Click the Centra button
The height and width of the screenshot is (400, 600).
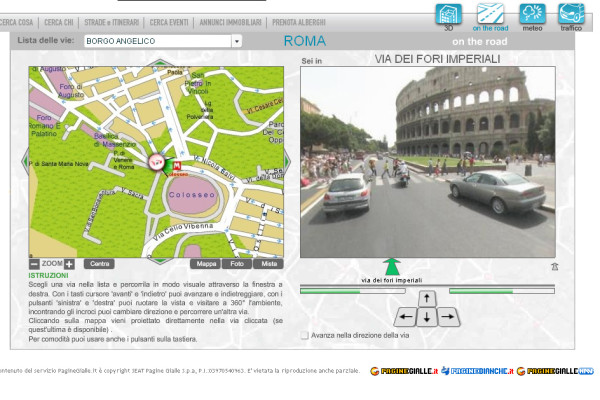click(x=99, y=264)
